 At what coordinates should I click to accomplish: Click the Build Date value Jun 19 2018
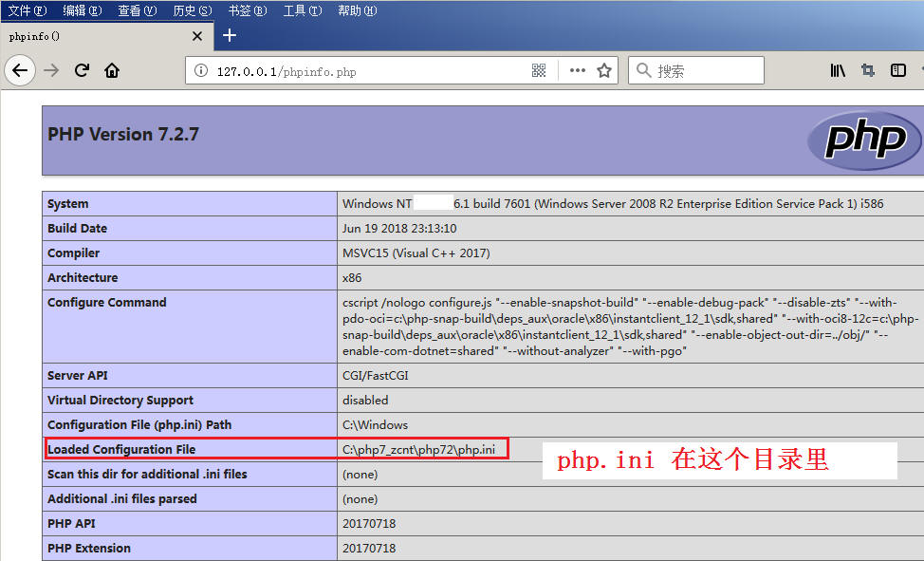click(399, 229)
